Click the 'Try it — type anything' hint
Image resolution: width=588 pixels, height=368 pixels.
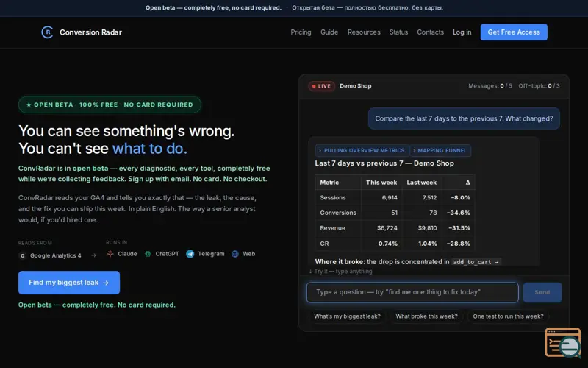340,271
